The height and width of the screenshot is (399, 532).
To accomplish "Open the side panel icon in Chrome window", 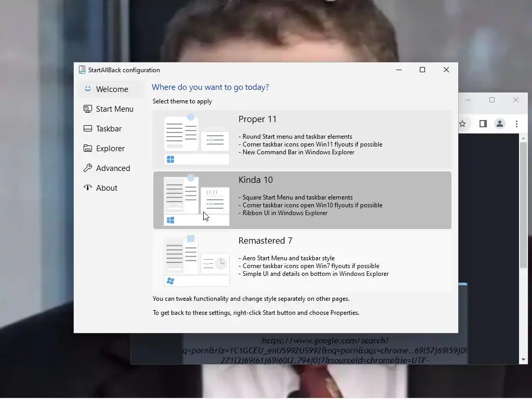I will coord(483,124).
